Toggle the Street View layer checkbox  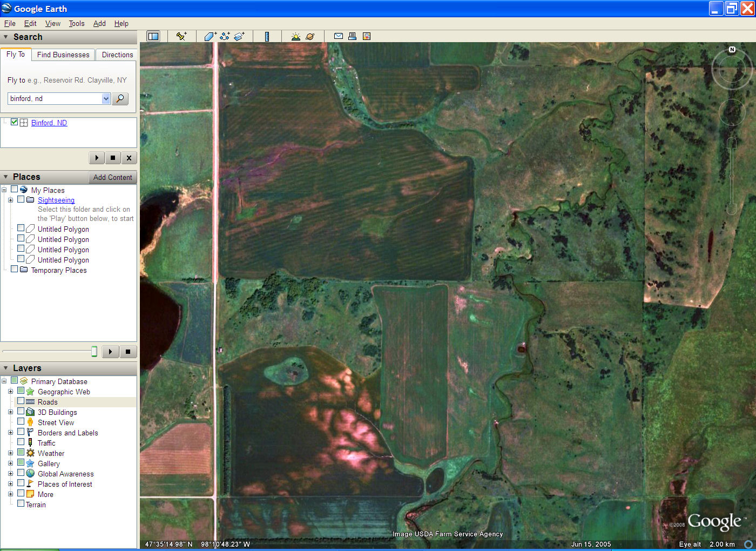[x=21, y=421]
